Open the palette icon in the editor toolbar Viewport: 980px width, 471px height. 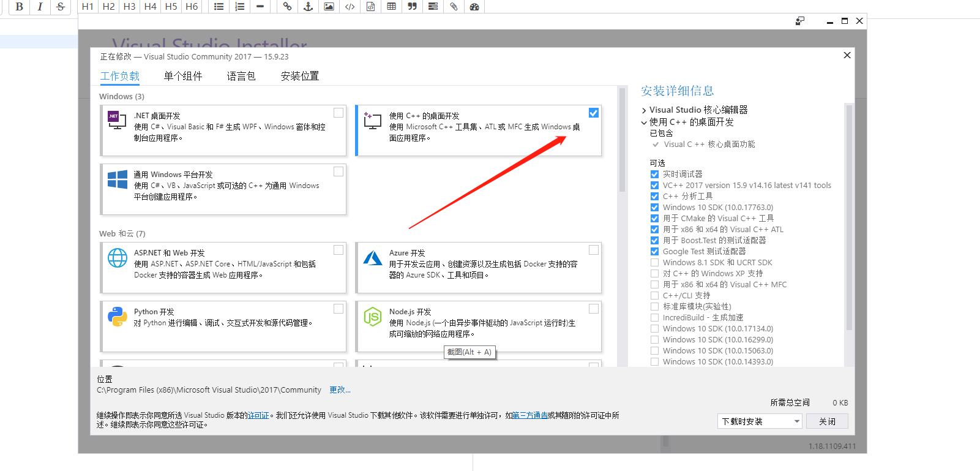474,7
